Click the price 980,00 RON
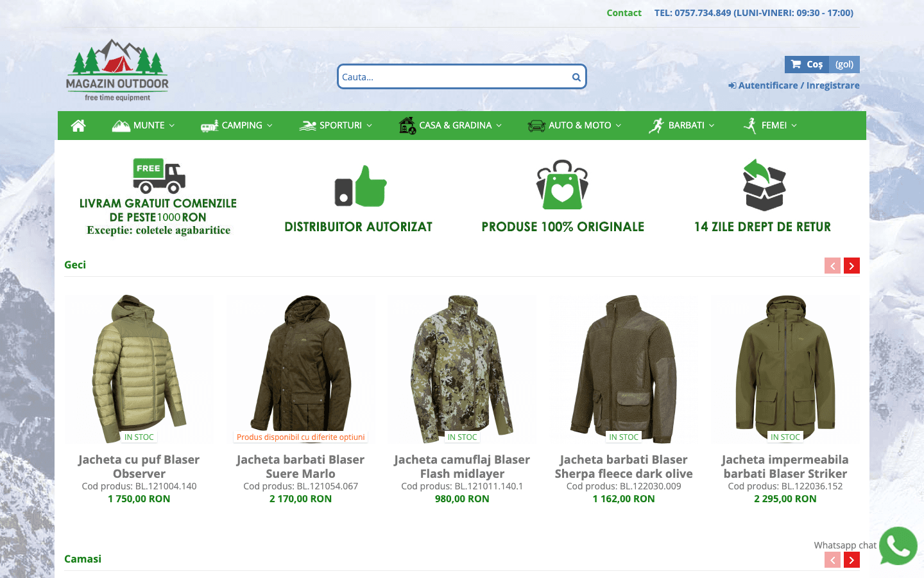Screen dimensions: 924x578 462,499
